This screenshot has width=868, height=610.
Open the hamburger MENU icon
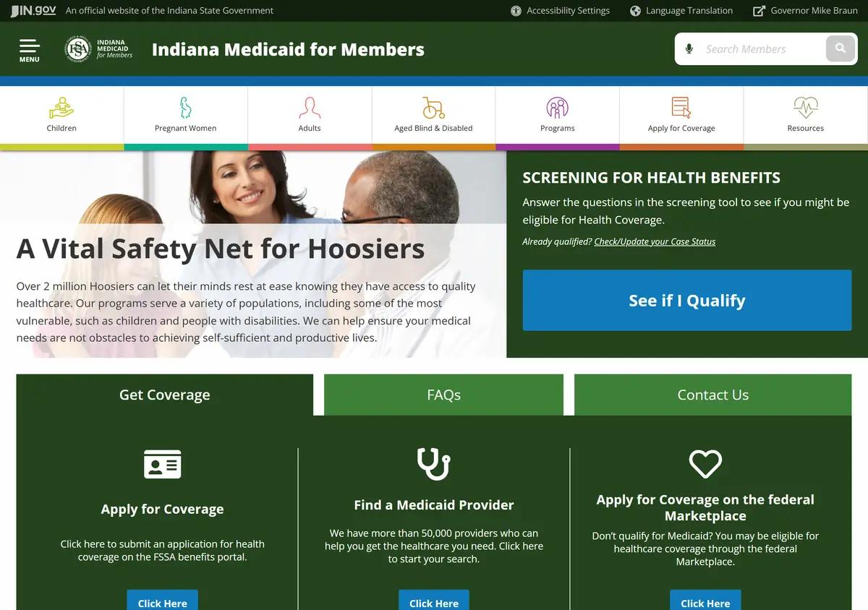(30, 50)
